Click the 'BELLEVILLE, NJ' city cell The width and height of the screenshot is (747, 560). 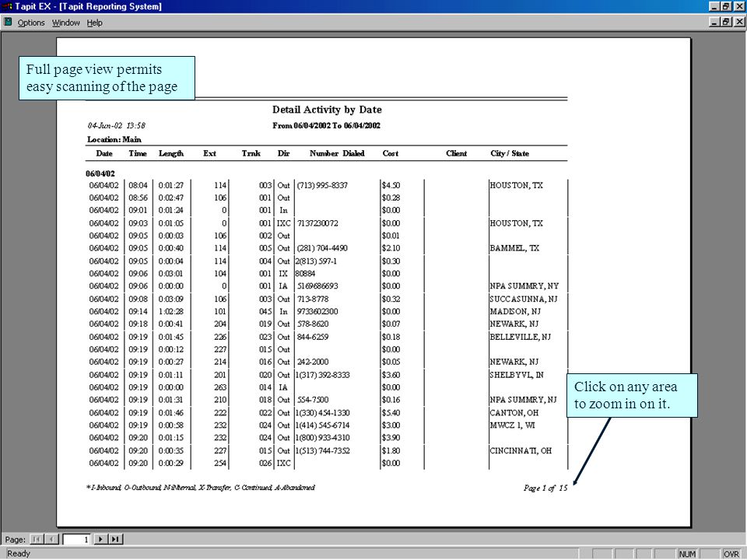coord(521,337)
